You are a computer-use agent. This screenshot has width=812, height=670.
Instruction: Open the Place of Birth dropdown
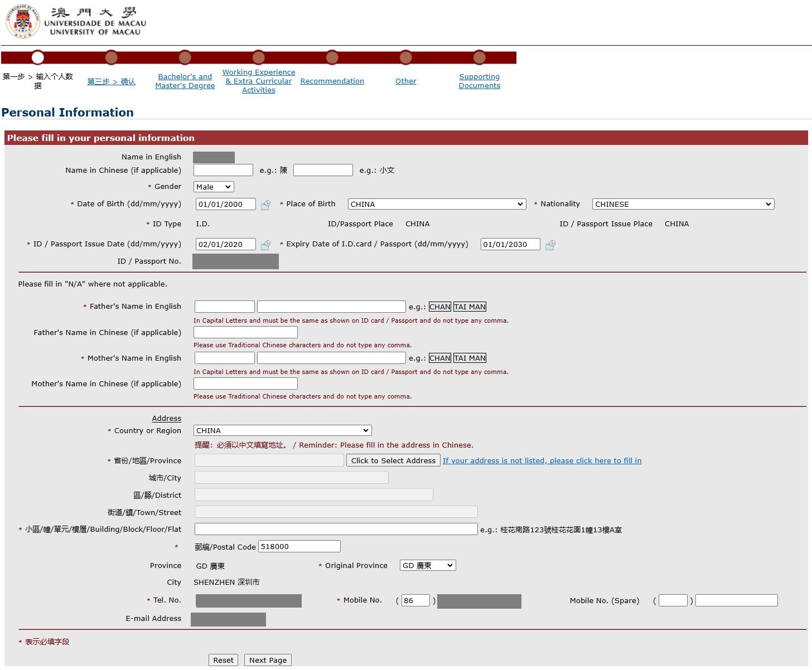(437, 205)
